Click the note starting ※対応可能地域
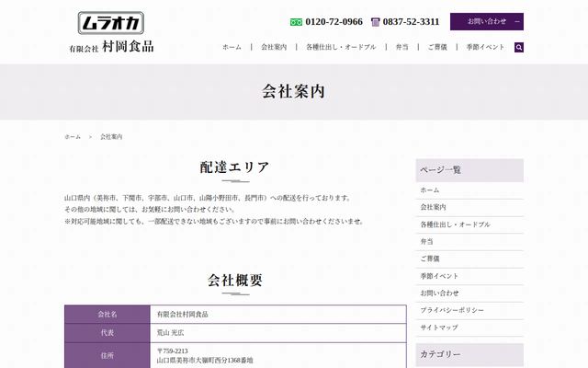The height and width of the screenshot is (368, 588). point(215,222)
